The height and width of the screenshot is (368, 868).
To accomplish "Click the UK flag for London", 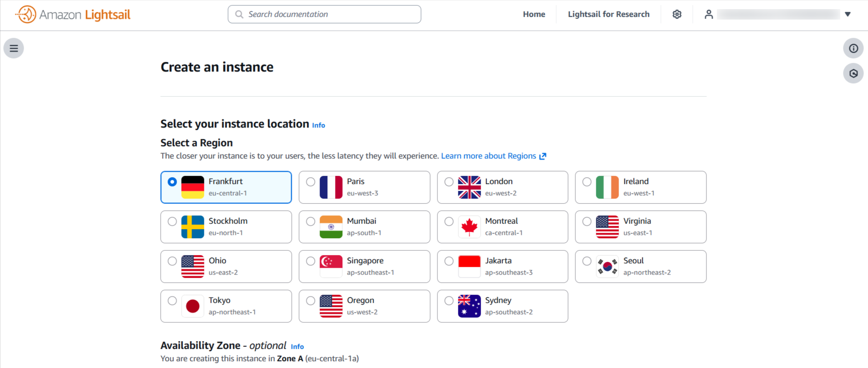I will tap(469, 187).
